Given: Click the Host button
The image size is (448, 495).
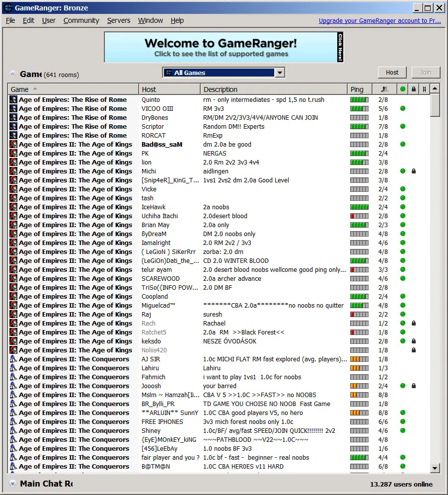Looking at the screenshot, I should (392, 72).
